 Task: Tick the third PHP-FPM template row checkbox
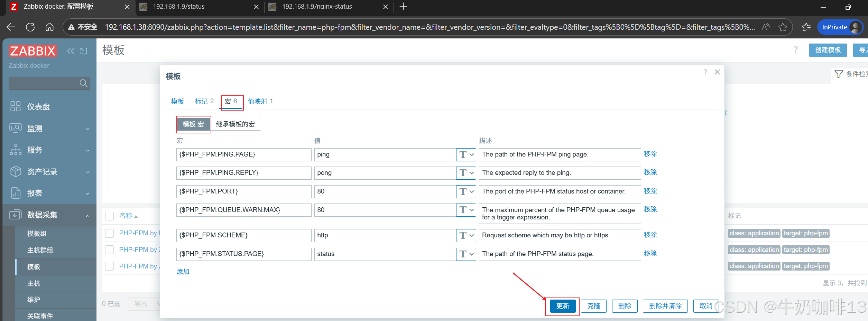tap(110, 266)
